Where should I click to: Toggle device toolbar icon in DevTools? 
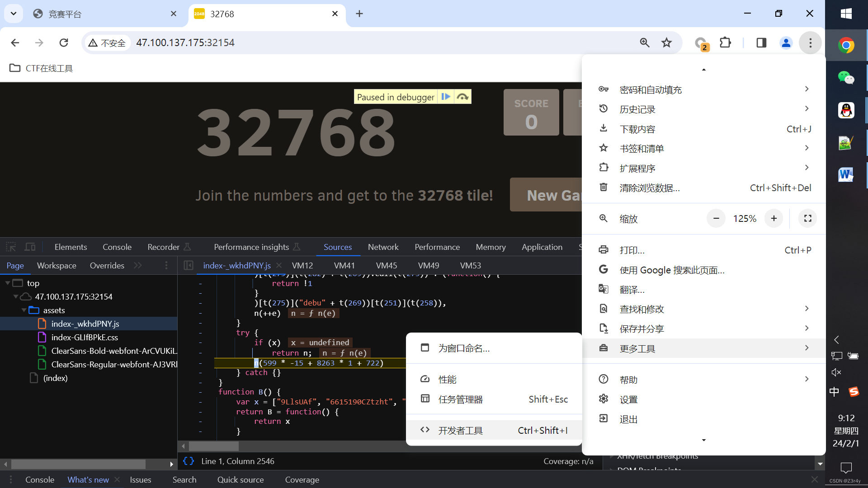(30, 247)
